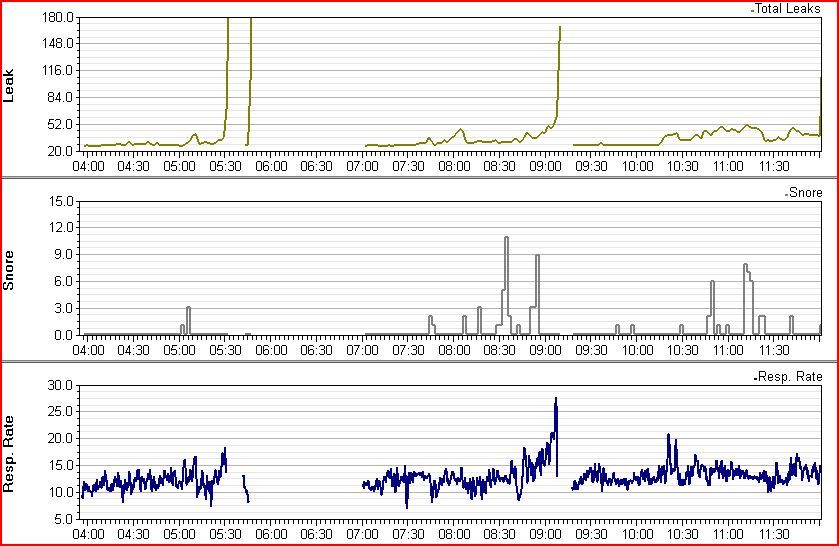
Task: Select the vertical Leak axis title
Action: coord(9,86)
